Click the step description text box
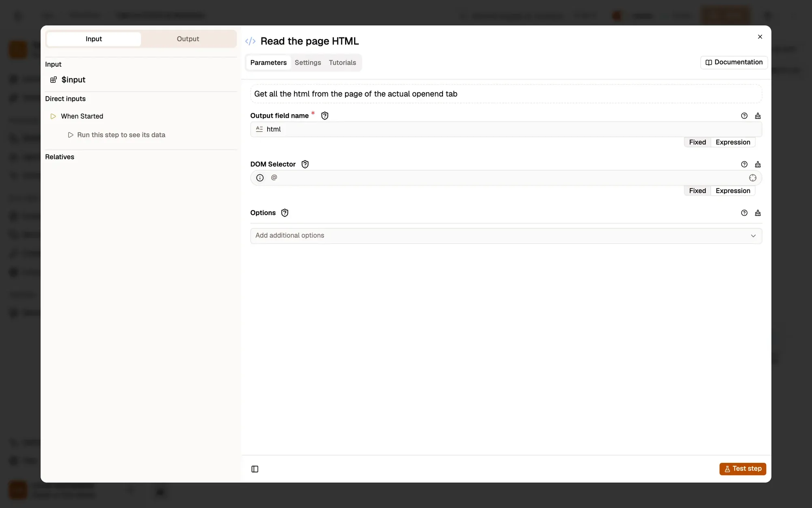This screenshot has width=812, height=508. point(506,94)
